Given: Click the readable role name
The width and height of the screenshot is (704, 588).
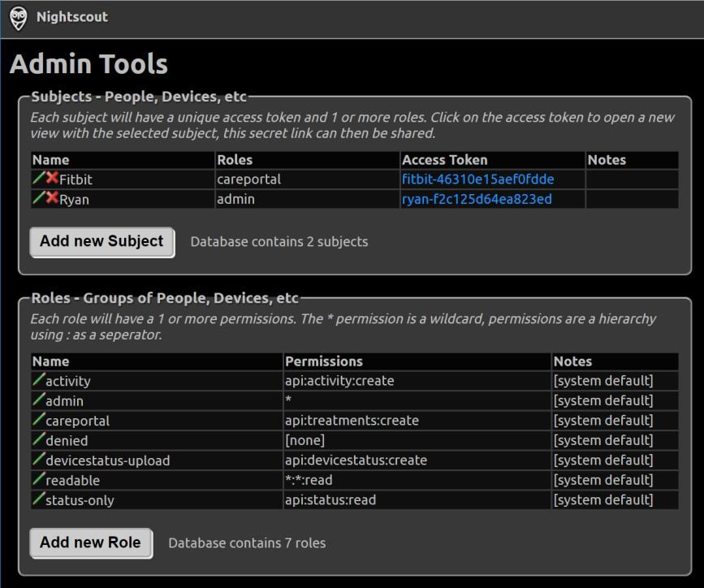Looking at the screenshot, I should pyautogui.click(x=73, y=481).
